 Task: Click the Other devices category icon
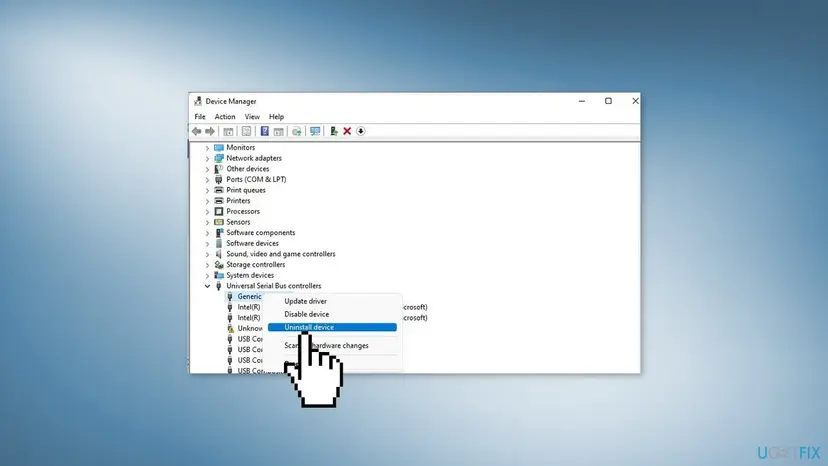[219, 169]
